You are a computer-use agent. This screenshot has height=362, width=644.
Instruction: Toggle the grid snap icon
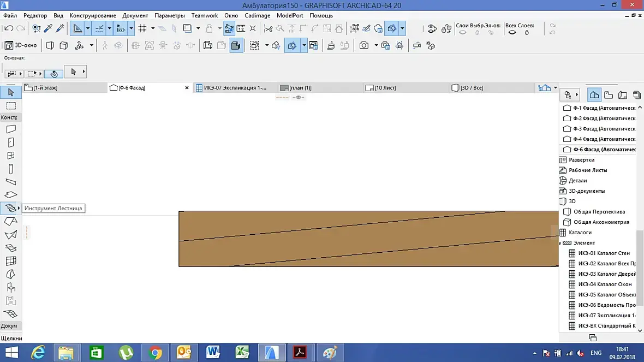pos(142,28)
